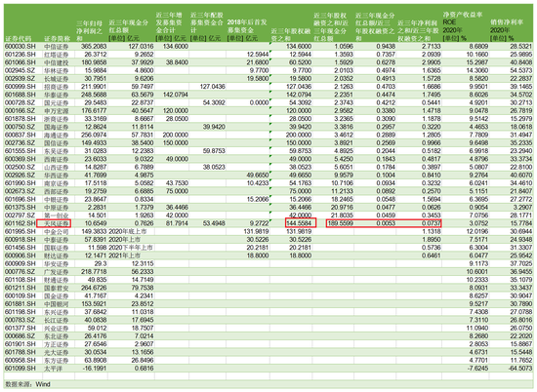
Task: Select the 长江证券 name cell
Action: [57, 320]
